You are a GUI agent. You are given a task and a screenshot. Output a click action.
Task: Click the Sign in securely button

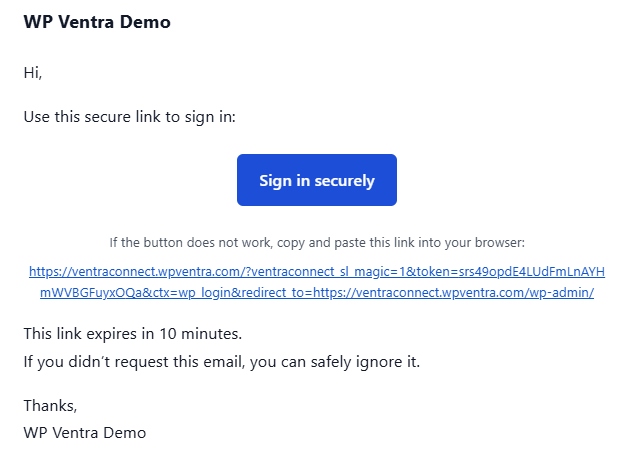coord(317,180)
